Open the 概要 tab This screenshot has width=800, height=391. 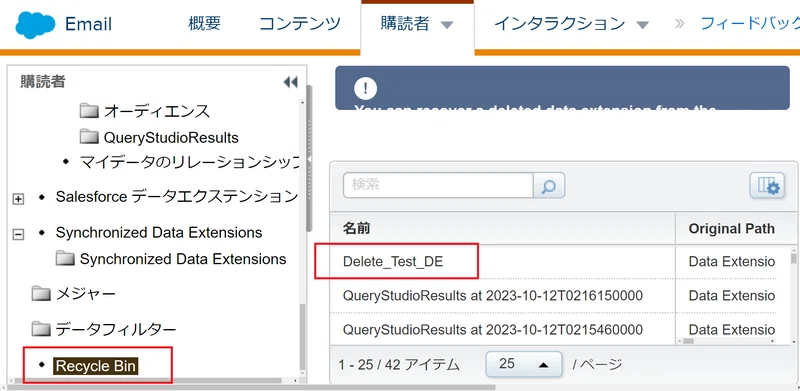[204, 24]
